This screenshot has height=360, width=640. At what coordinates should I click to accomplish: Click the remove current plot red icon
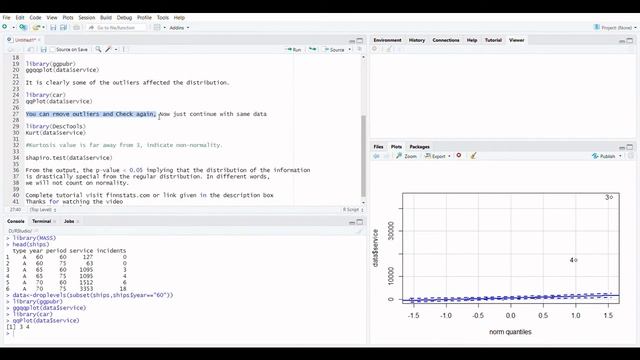point(459,156)
